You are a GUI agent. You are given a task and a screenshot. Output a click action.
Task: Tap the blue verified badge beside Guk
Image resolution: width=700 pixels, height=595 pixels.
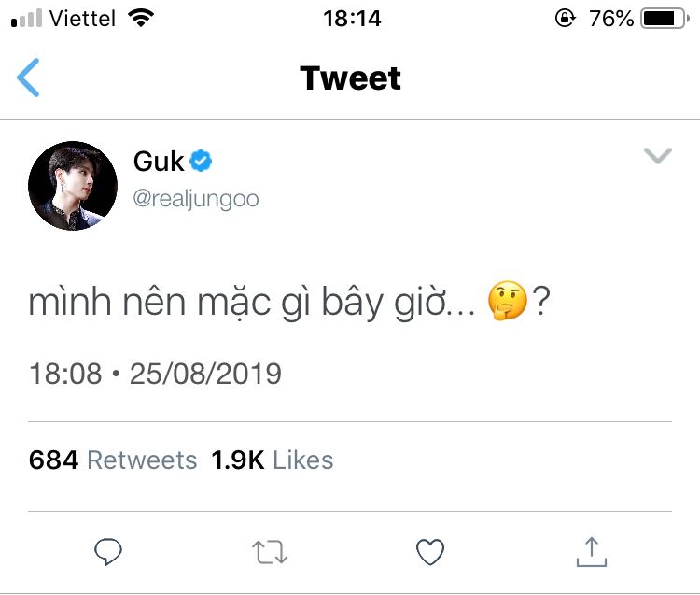202,162
